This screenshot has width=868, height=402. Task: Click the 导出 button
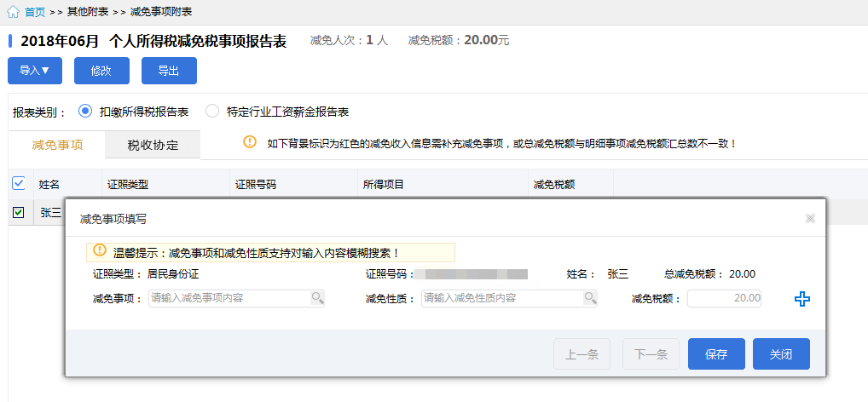169,71
